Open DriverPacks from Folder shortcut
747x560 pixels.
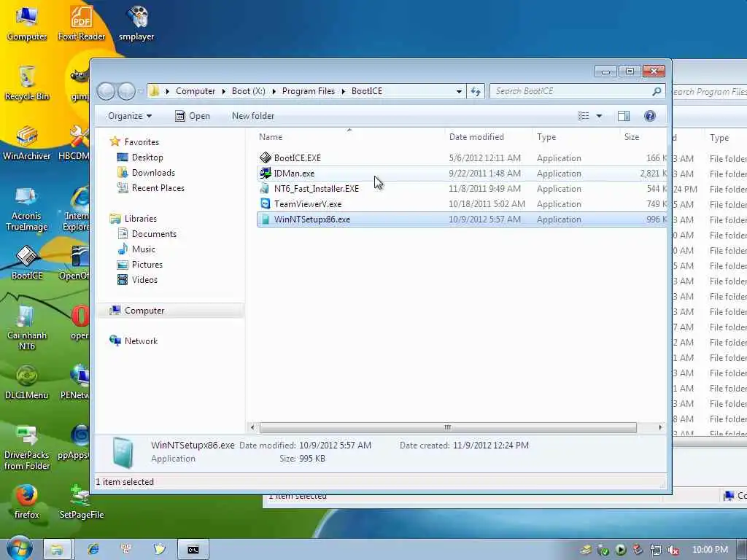coord(27,448)
